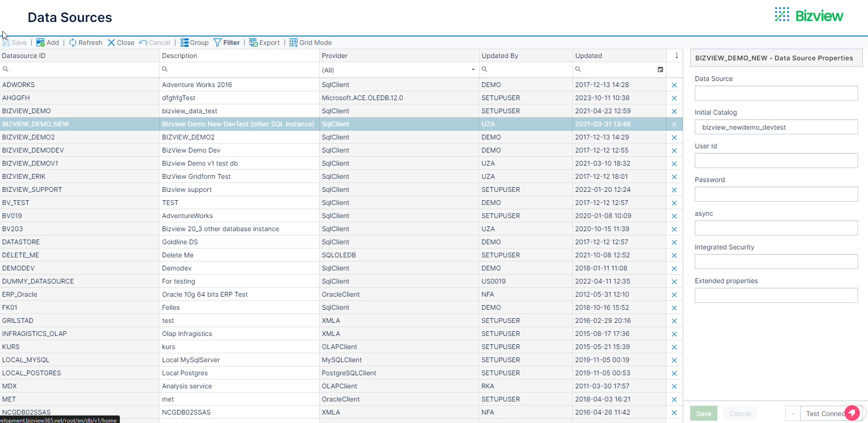This screenshot has height=423, width=868.
Task: Click the Close toolbar button
Action: tap(121, 43)
